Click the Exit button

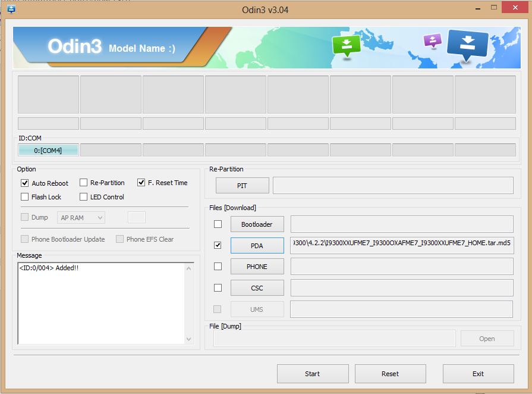(x=478, y=374)
